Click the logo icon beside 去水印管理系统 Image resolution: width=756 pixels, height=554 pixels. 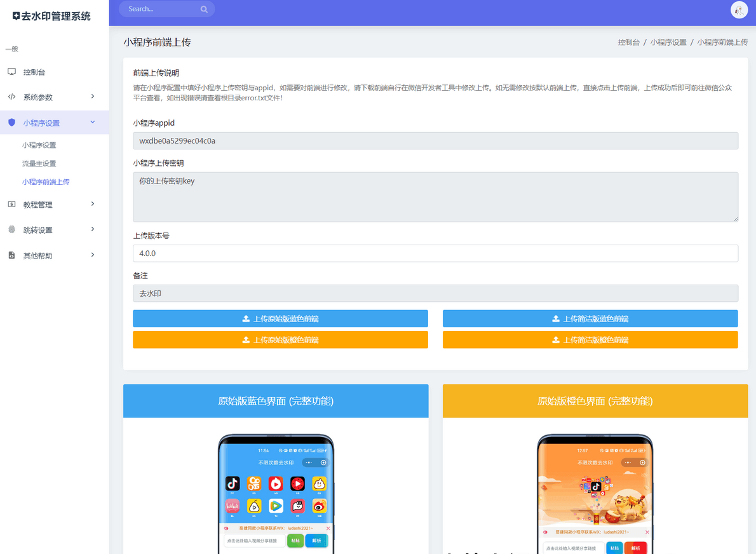click(16, 16)
